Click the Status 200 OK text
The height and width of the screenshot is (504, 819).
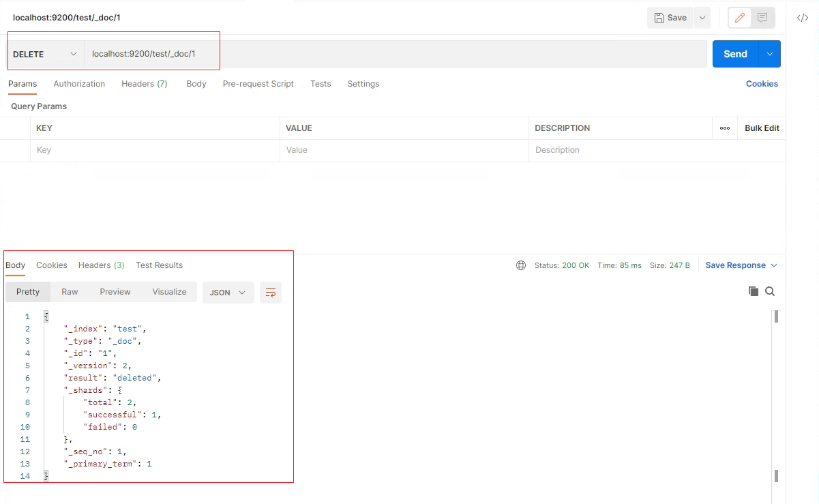(x=562, y=265)
